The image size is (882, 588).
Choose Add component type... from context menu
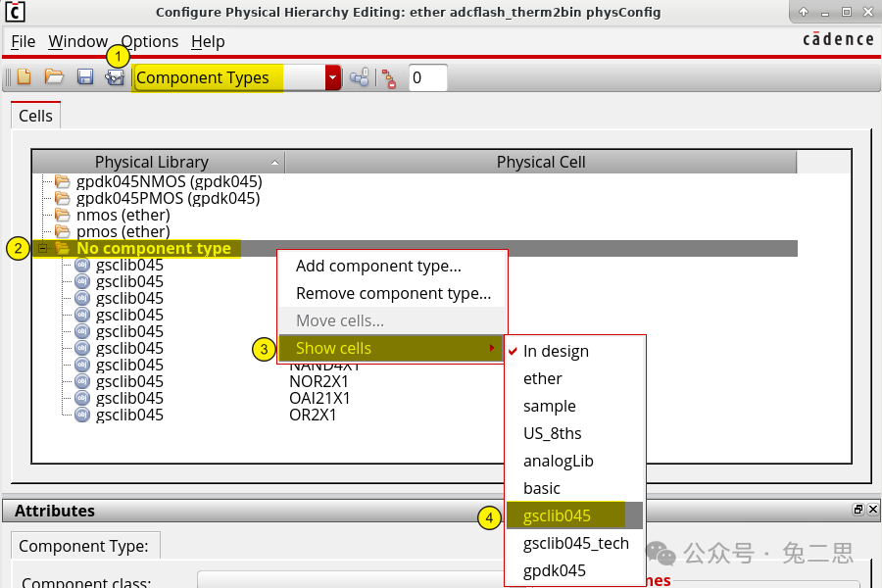point(393,266)
